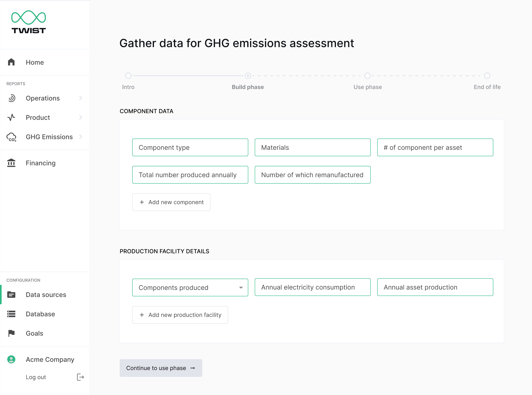Click the Log out arrow icon
Image resolution: width=532 pixels, height=395 pixels.
(80, 377)
